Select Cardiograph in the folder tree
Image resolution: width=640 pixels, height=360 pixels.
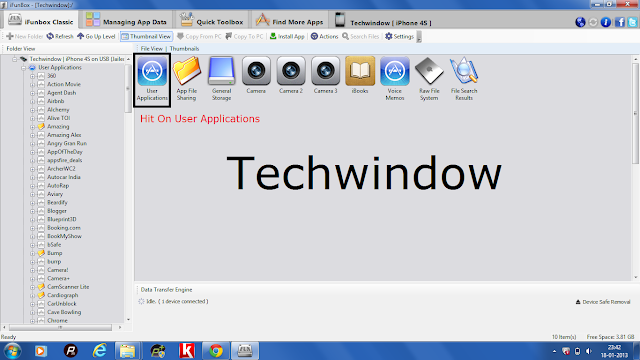click(x=62, y=295)
